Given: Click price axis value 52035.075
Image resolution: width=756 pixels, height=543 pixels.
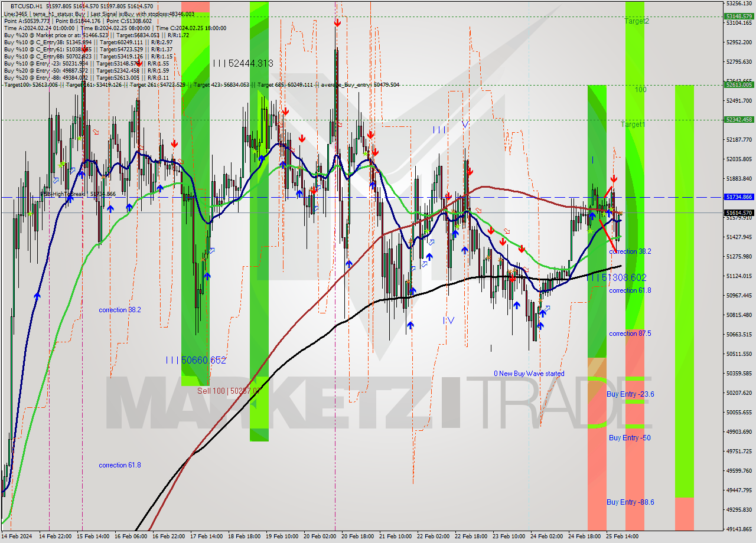Looking at the screenshot, I should coord(739,159).
